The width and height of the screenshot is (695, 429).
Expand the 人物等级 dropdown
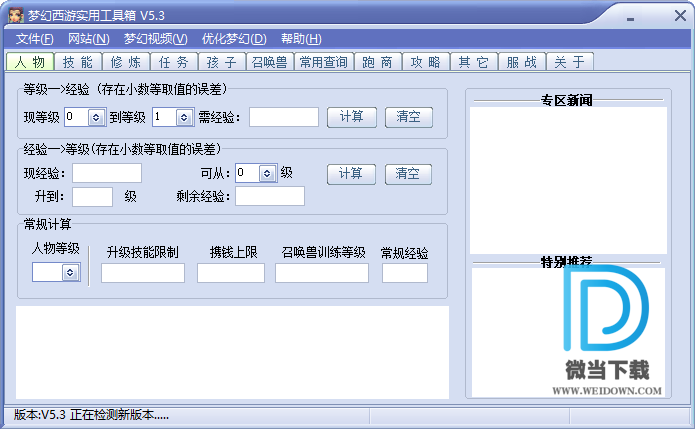(x=70, y=273)
